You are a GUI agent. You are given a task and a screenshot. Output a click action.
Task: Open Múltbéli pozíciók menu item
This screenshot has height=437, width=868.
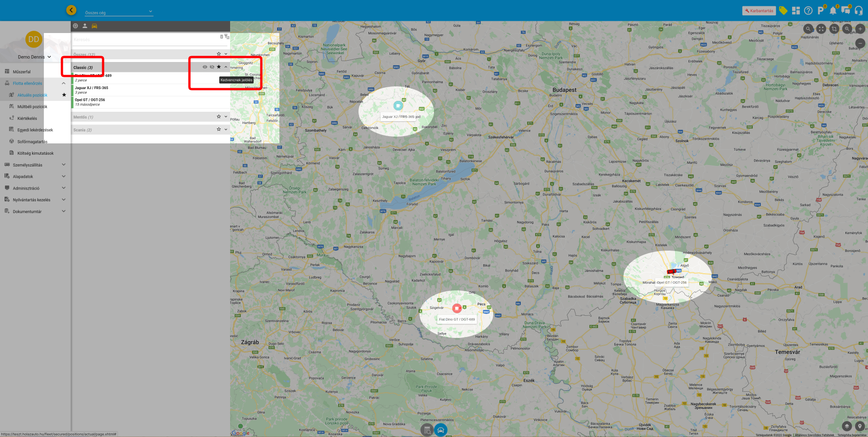pyautogui.click(x=32, y=107)
